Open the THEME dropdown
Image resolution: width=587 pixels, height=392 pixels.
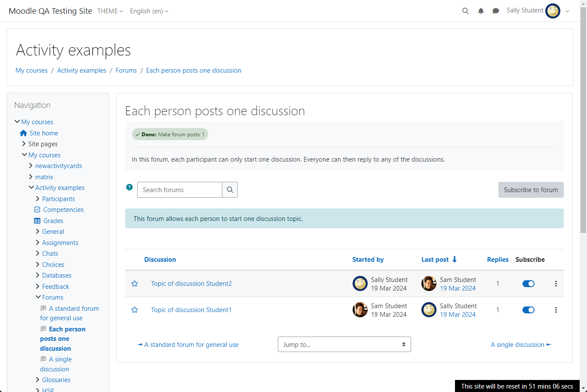110,11
